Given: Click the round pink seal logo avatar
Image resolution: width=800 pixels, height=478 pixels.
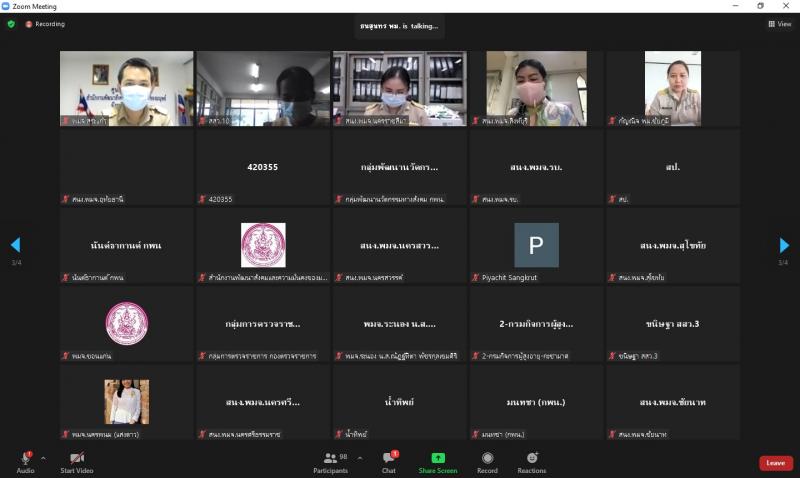Looking at the screenshot, I should [127, 323].
